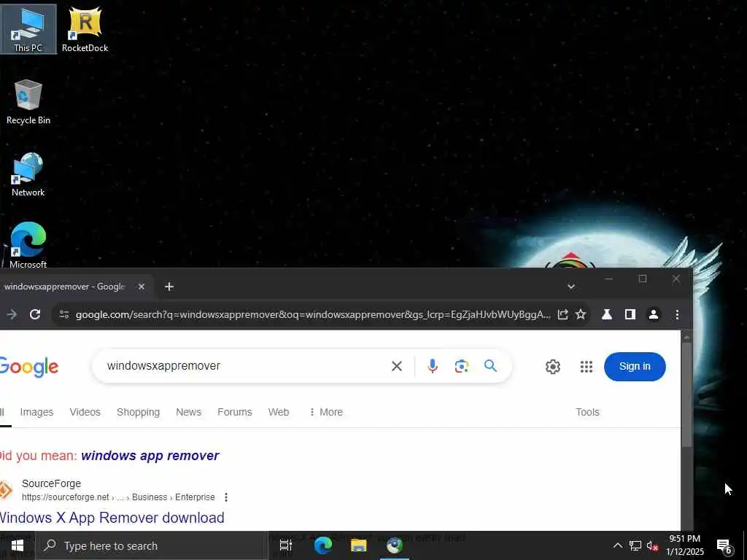Viewport: 747px width, 560px height.
Task: Open the clock showing 9:51 PM
Action: 684,545
